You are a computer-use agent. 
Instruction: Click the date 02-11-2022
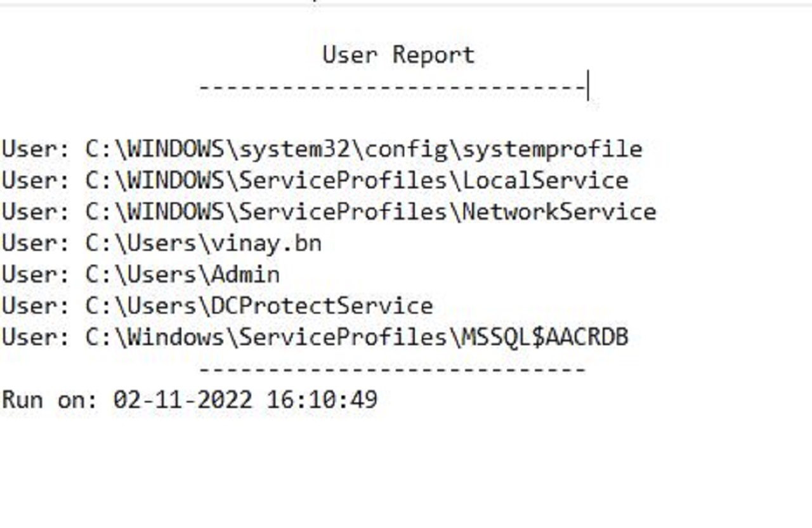[x=183, y=400]
